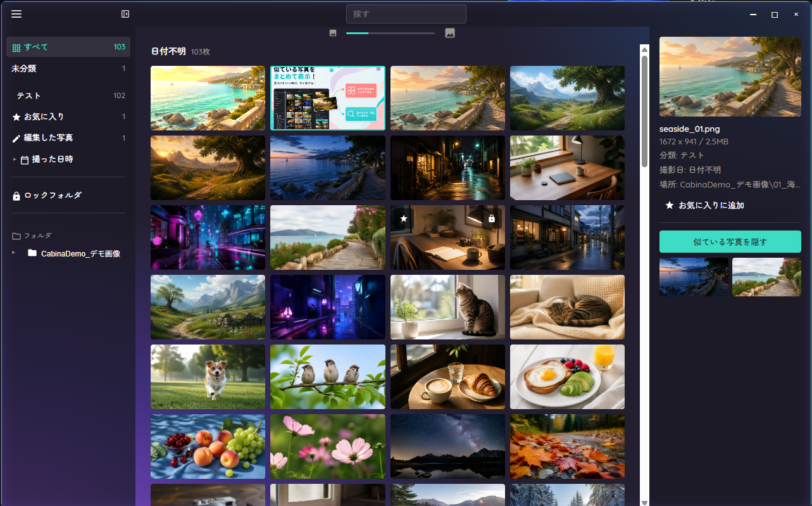
Task: Select the cat sitting by window photo
Action: pyautogui.click(x=447, y=307)
